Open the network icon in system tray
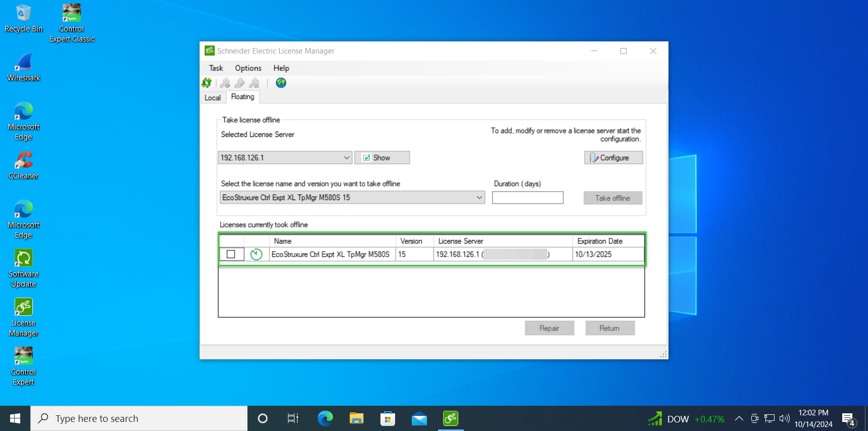The height and width of the screenshot is (431, 868). click(769, 418)
